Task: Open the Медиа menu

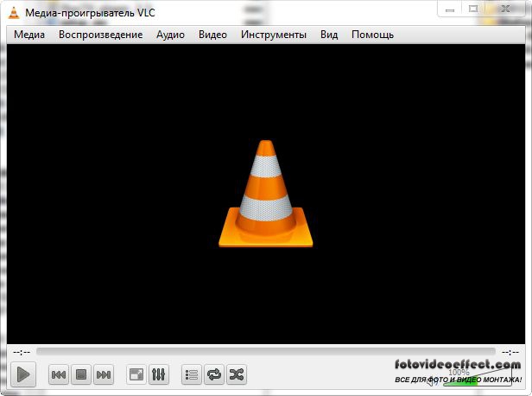Action: click(x=29, y=35)
